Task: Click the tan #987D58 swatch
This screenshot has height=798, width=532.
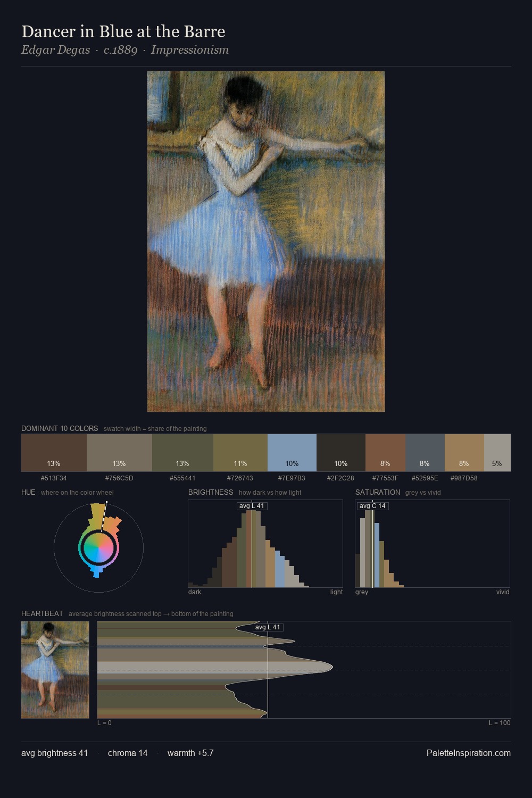Action: coord(464,453)
